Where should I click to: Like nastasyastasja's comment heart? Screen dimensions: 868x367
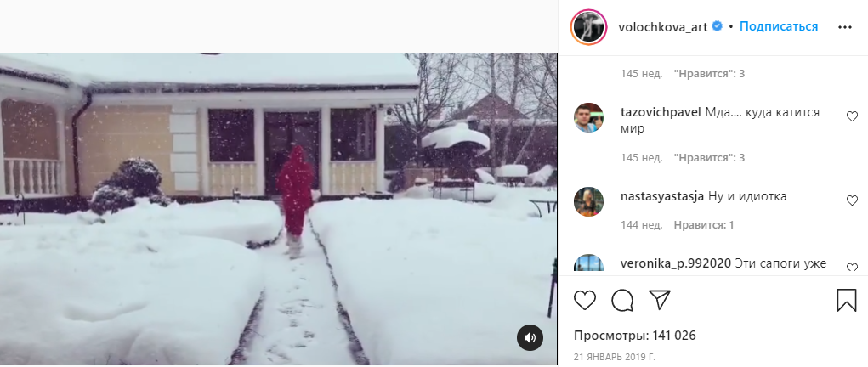[852, 200]
